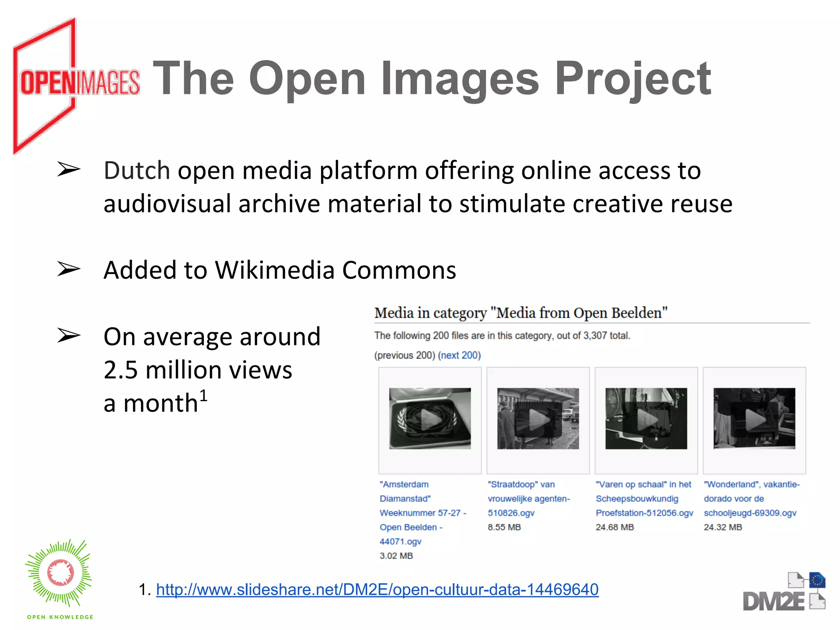Image resolution: width=840 pixels, height=630 pixels.
Task: Click the EU flag document icon
Action: coord(817,580)
